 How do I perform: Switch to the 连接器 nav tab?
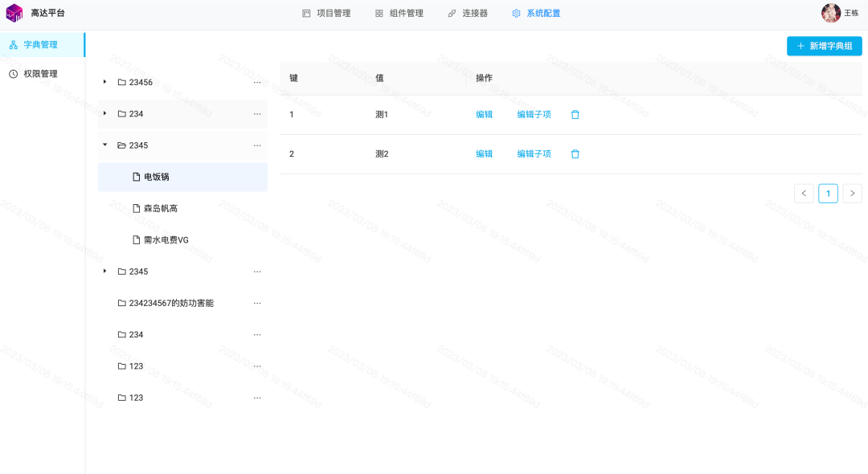(468, 14)
